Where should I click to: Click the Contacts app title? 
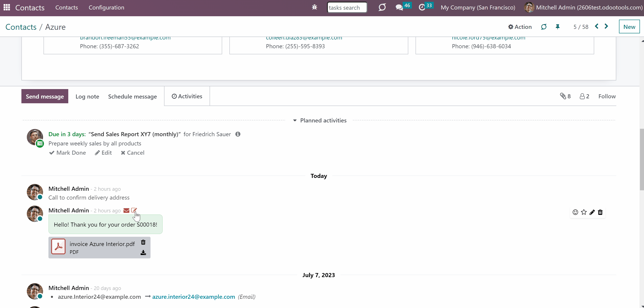coord(30,8)
